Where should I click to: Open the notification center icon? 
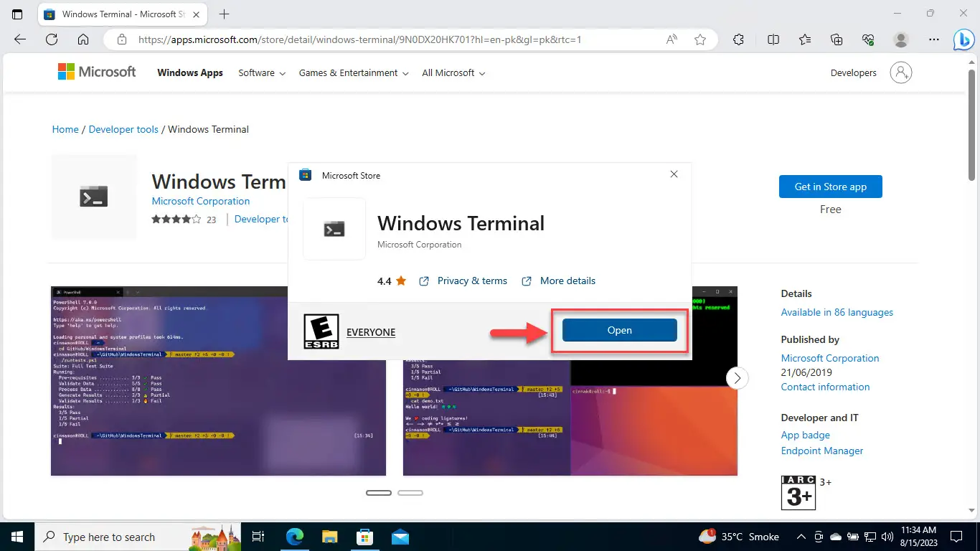click(957, 537)
